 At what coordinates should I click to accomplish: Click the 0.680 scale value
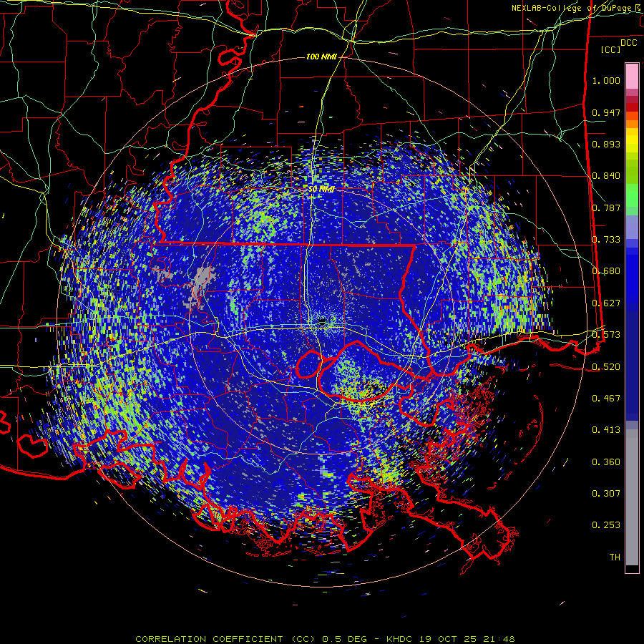tap(606, 271)
